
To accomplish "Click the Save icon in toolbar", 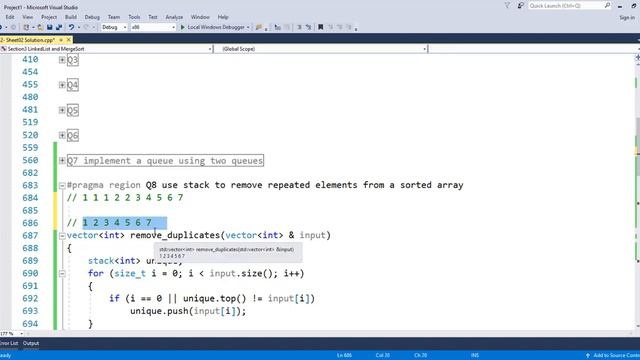I will point(49,27).
